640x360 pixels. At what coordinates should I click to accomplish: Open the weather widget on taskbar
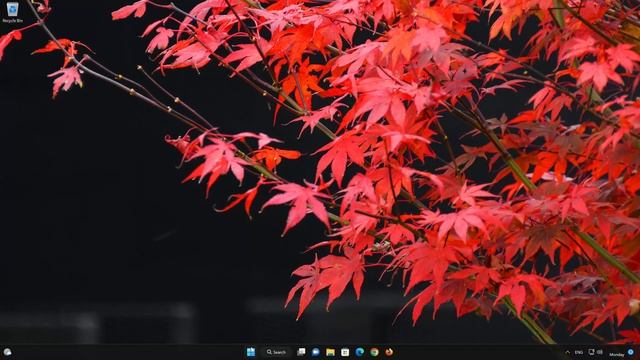click(x=7, y=352)
